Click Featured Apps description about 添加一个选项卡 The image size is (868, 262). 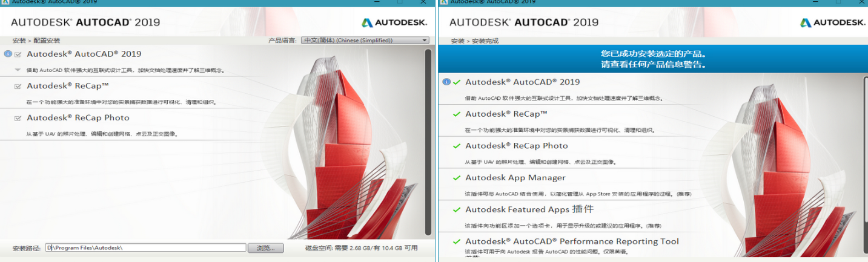[563, 226]
